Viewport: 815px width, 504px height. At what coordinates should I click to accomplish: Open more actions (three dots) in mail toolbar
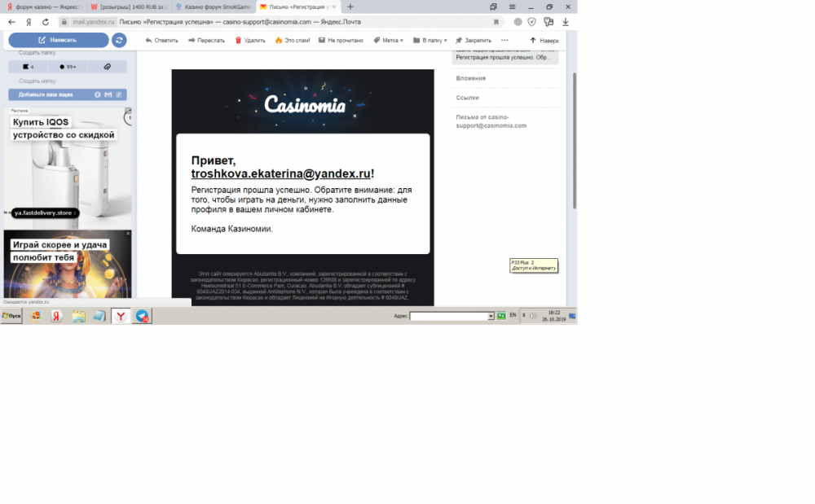coord(504,40)
